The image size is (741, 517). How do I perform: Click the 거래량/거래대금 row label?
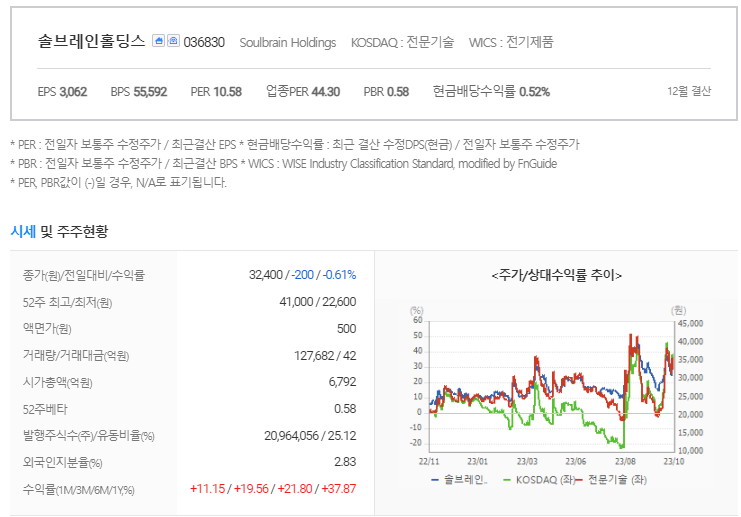[76, 355]
